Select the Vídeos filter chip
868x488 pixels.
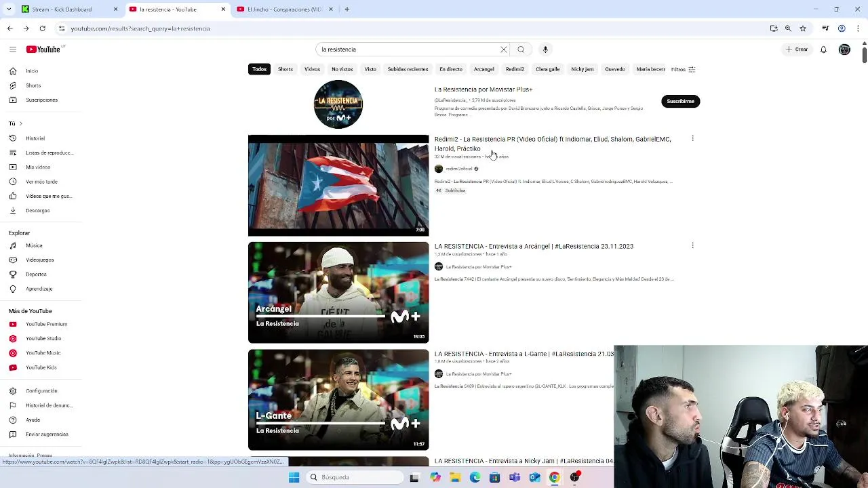[312, 69]
